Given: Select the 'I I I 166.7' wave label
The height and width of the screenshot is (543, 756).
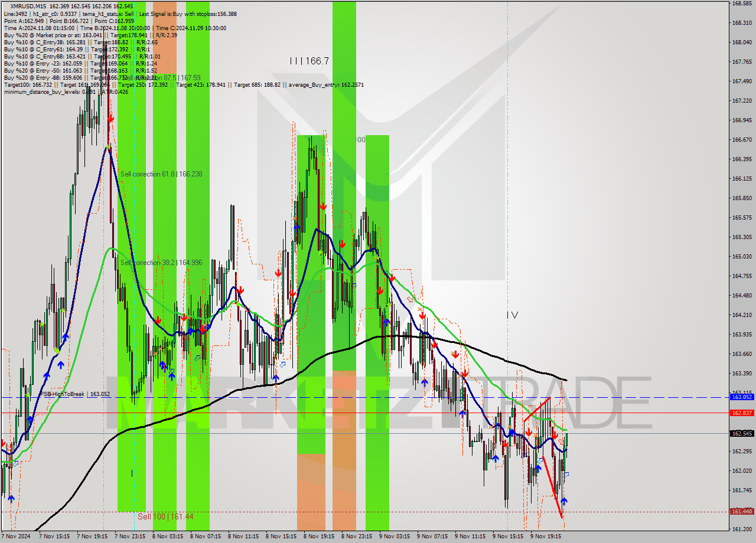Looking at the screenshot, I should [309, 61].
